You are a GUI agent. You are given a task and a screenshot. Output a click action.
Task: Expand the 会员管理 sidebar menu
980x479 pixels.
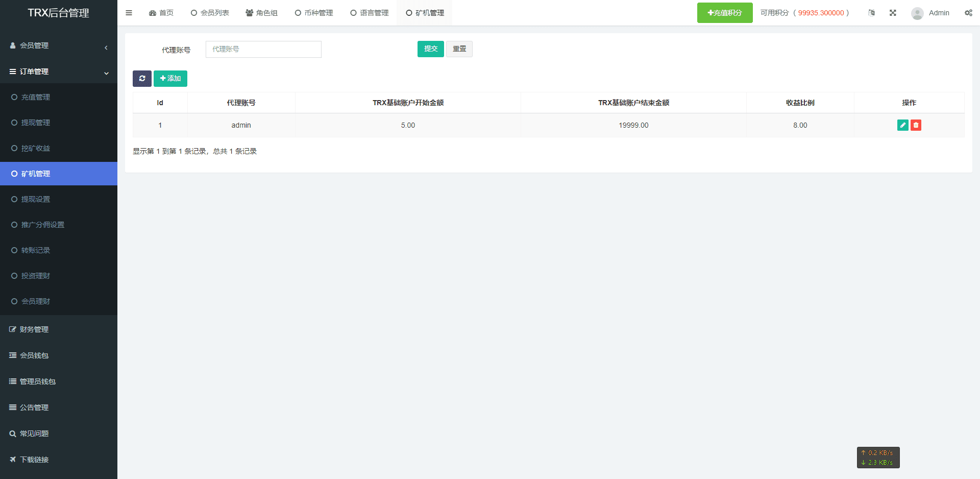[x=59, y=45]
